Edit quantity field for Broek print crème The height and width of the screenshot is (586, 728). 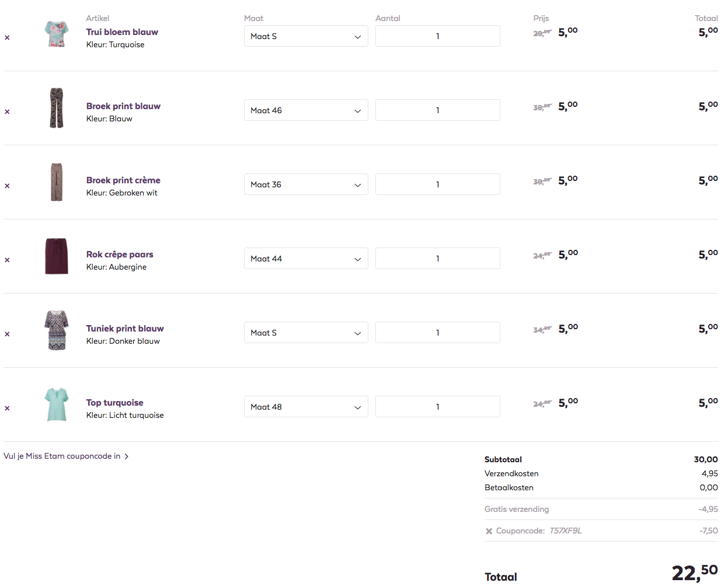(437, 184)
